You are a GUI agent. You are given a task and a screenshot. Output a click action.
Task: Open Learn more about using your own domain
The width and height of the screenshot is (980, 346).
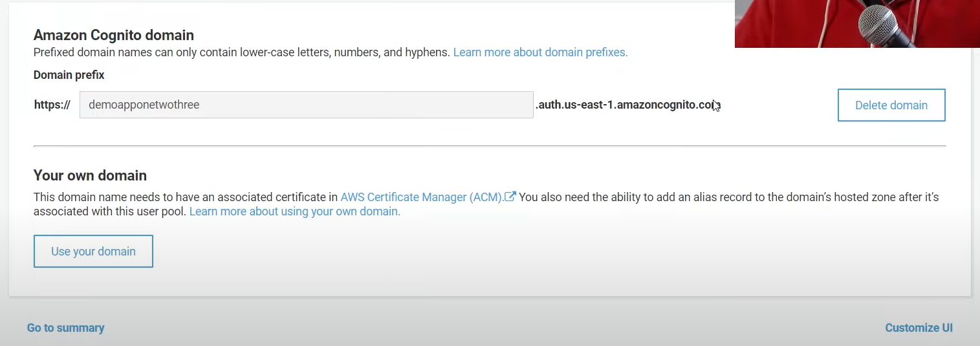pyautogui.click(x=295, y=211)
